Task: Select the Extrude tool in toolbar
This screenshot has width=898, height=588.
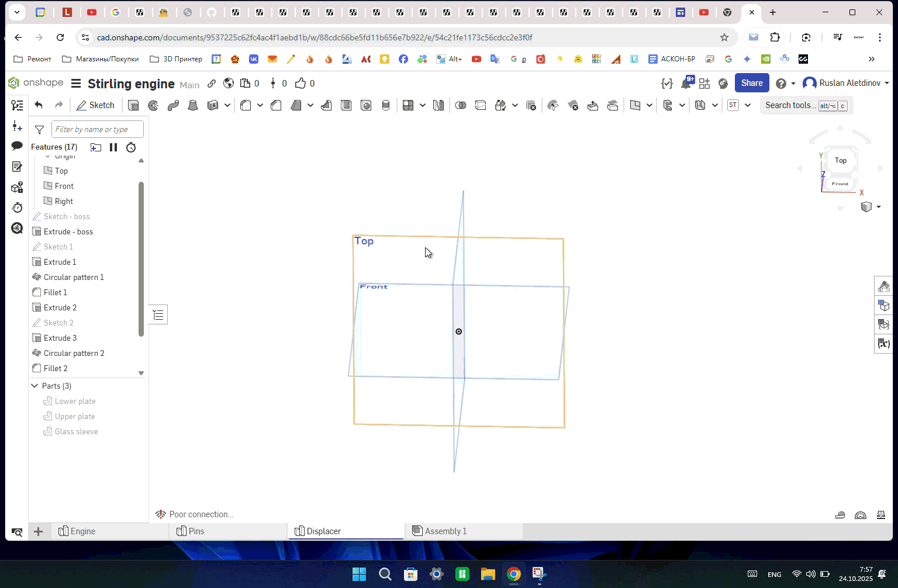Action: point(133,105)
